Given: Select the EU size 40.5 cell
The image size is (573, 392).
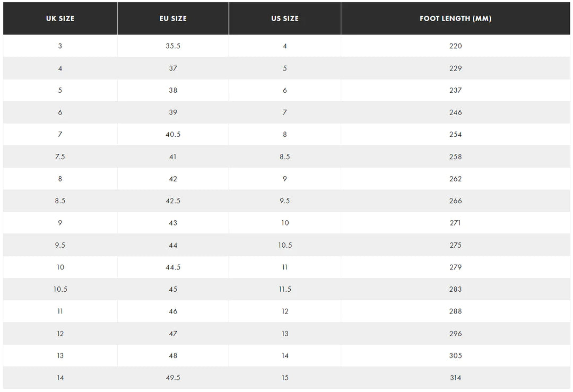Looking at the screenshot, I should [x=173, y=135].
